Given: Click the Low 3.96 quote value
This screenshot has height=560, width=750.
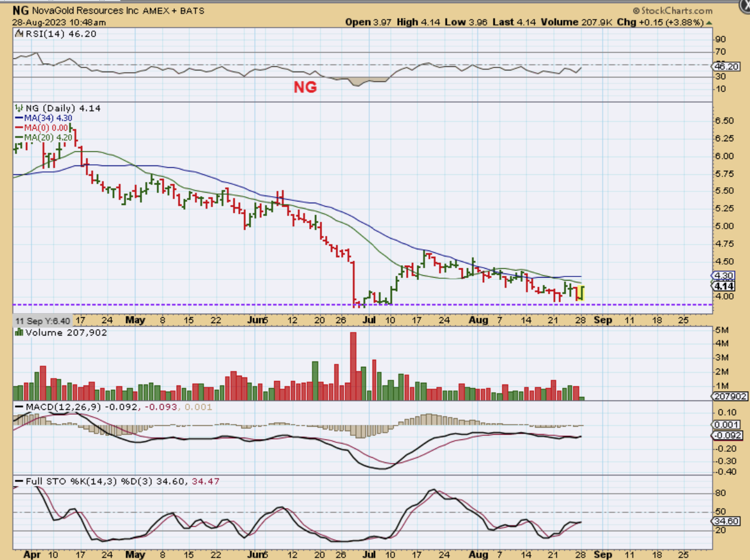Looking at the screenshot, I should click(x=465, y=22).
